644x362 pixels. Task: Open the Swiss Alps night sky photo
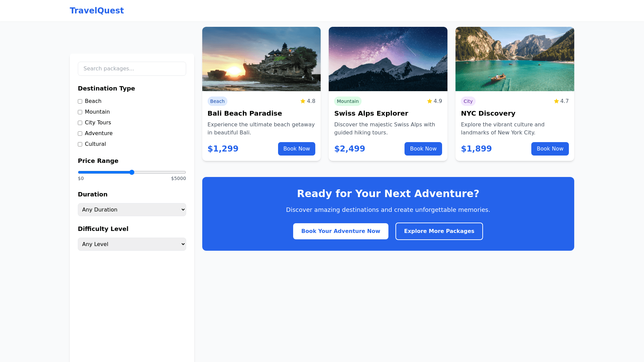tap(388, 59)
